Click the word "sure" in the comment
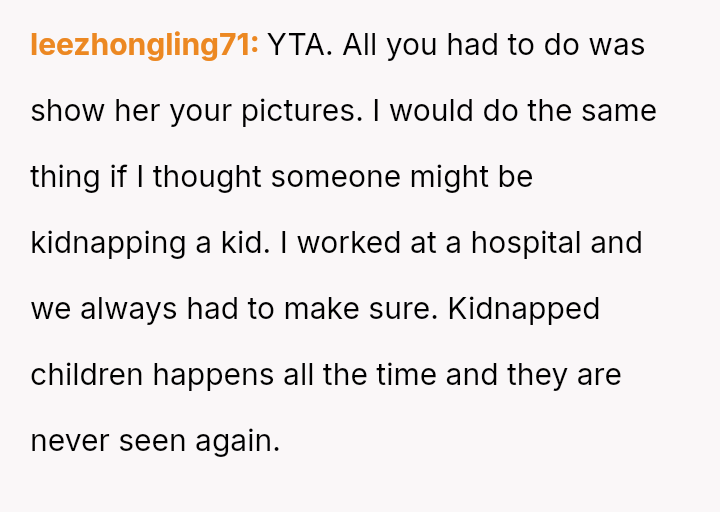The height and width of the screenshot is (512, 720). point(403,309)
